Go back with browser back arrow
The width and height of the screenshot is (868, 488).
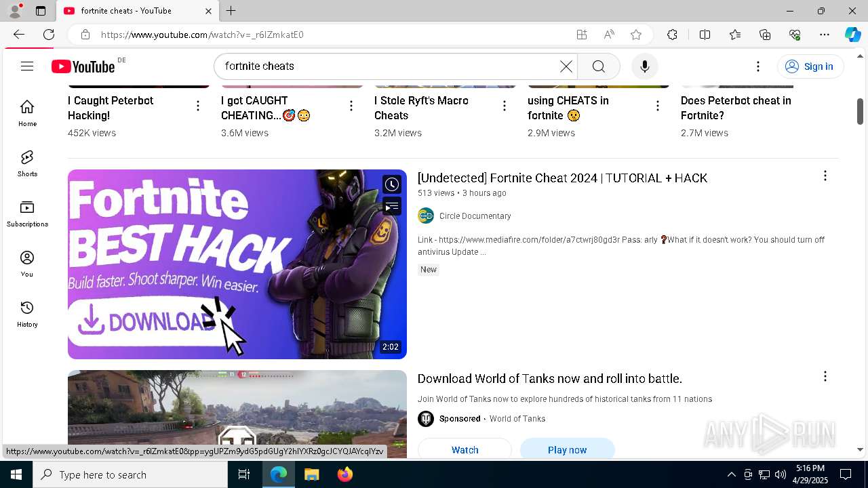tap(19, 35)
